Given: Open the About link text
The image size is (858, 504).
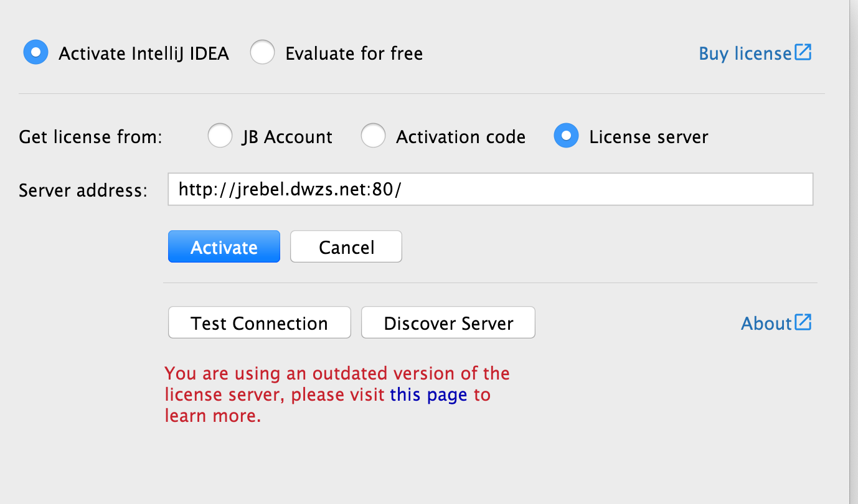Looking at the screenshot, I should (x=766, y=324).
